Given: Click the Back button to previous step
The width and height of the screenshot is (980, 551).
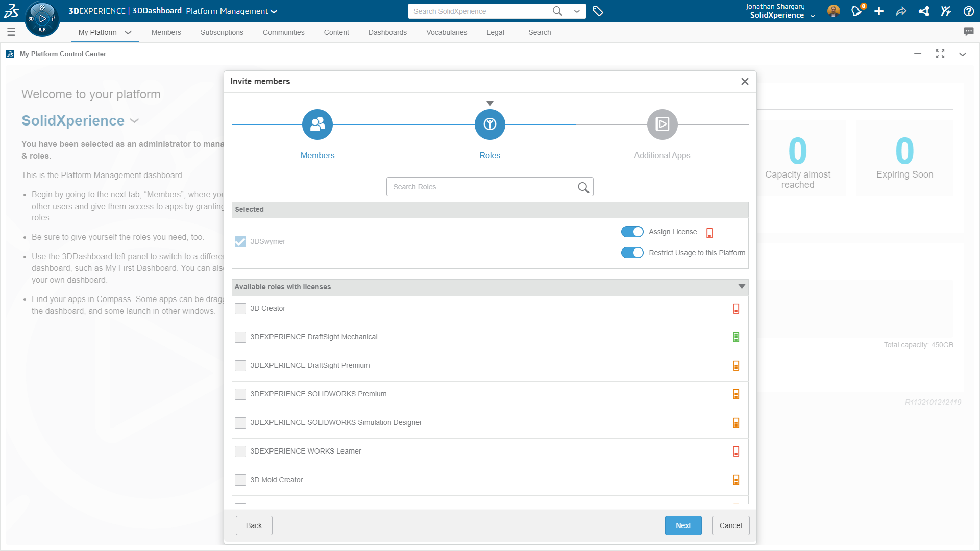Looking at the screenshot, I should tap(254, 525).
